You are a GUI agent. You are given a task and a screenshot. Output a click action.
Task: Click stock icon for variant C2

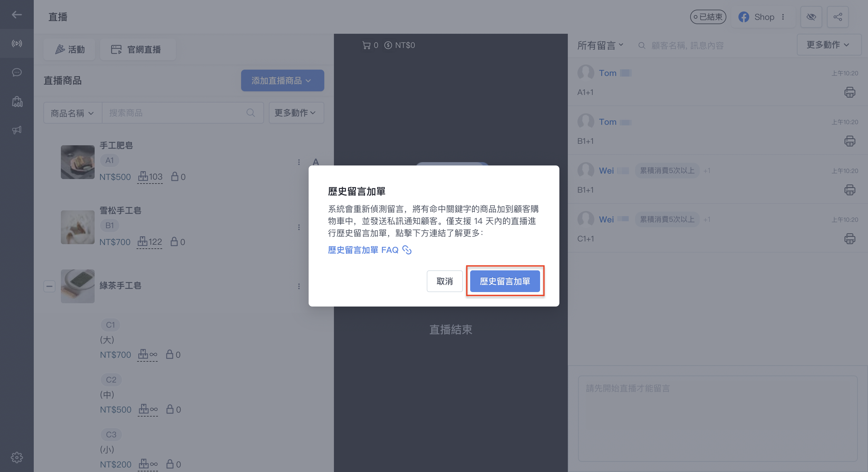[x=148, y=409]
